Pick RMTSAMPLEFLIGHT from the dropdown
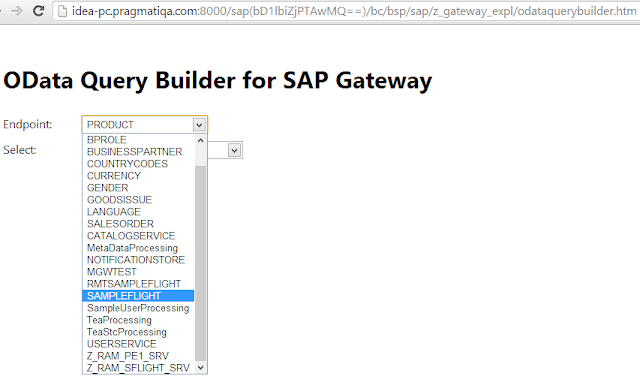 click(138, 284)
